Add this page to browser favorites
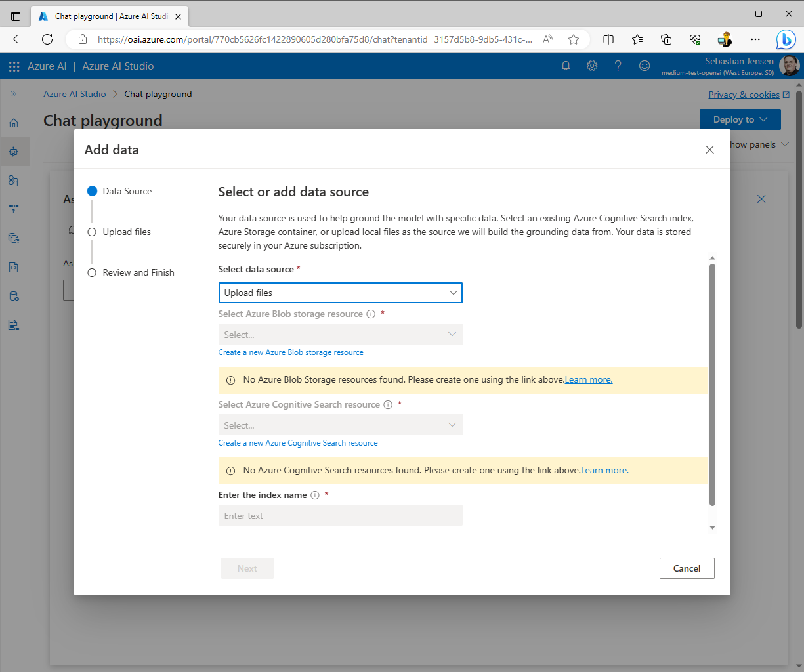Screen dimensions: 804x672 point(574,39)
